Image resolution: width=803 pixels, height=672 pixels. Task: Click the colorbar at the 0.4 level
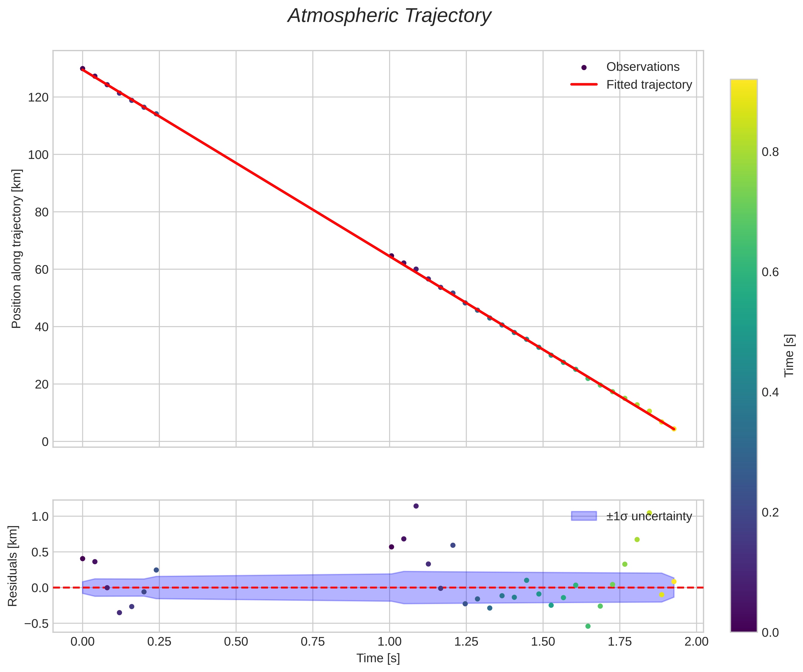click(743, 392)
